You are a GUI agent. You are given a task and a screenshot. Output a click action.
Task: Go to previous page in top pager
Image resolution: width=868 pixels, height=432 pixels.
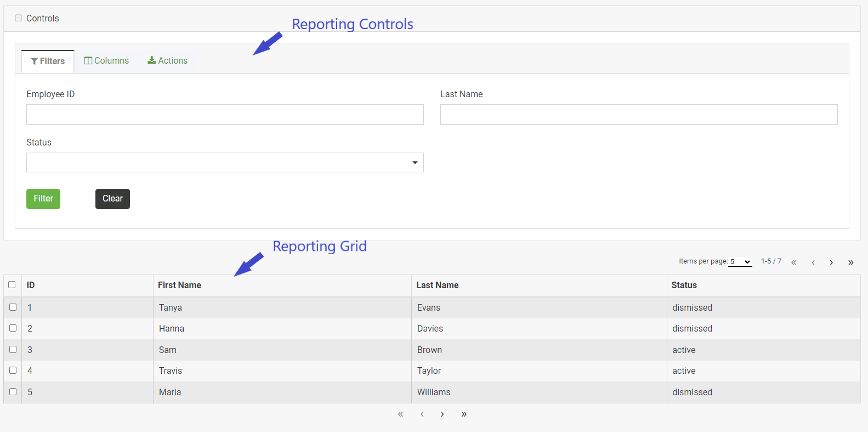click(813, 262)
